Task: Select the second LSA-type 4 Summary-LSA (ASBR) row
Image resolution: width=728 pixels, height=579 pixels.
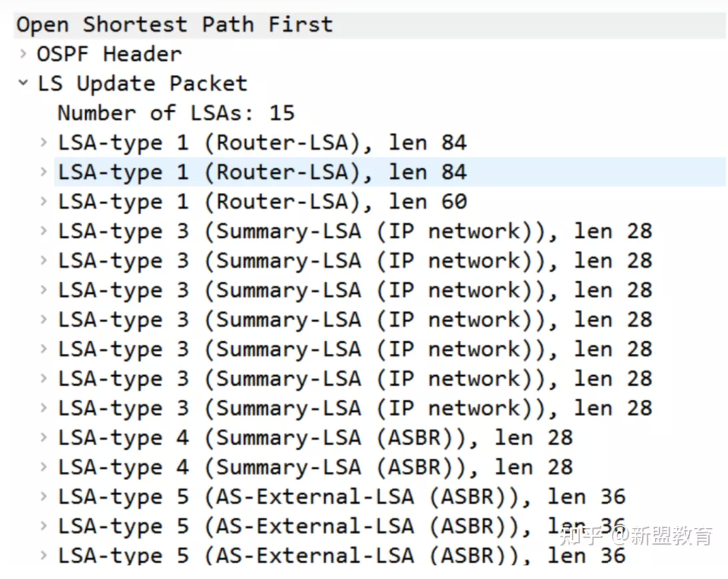Action: (x=315, y=467)
